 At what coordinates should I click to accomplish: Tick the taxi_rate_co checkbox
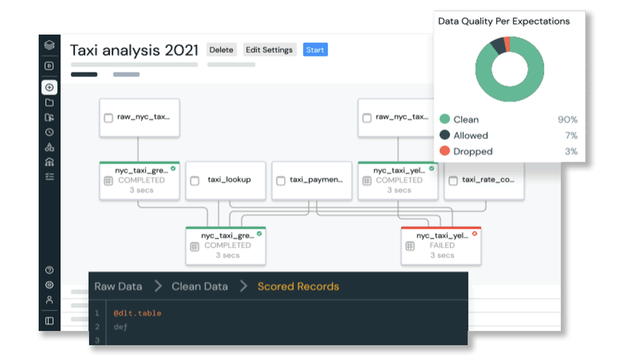point(453,180)
